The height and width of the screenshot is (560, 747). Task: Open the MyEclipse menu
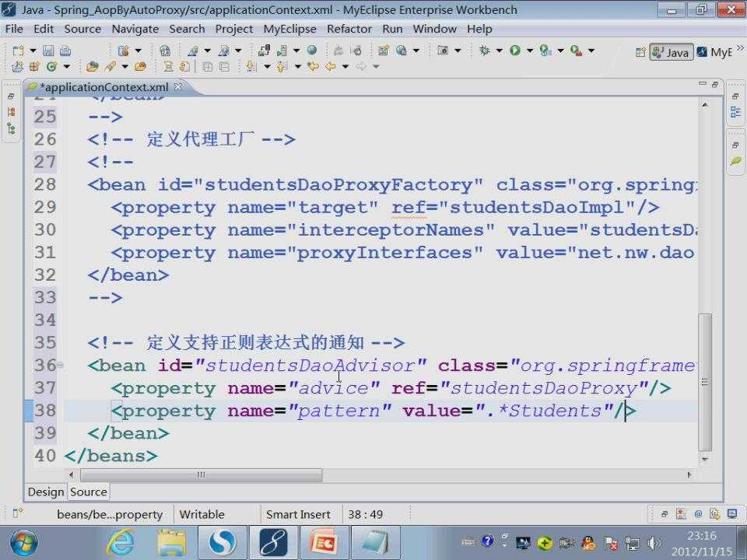pyautogui.click(x=289, y=29)
